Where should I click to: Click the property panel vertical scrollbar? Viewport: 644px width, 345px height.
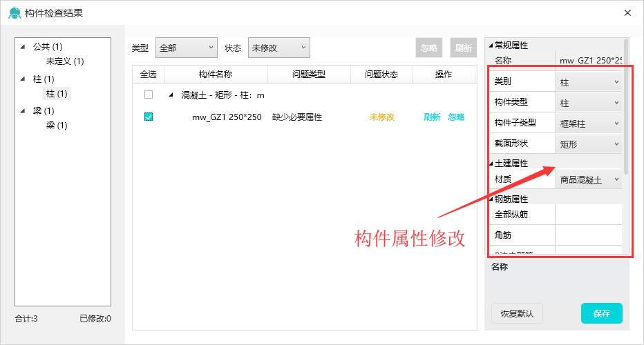pyautogui.click(x=626, y=107)
